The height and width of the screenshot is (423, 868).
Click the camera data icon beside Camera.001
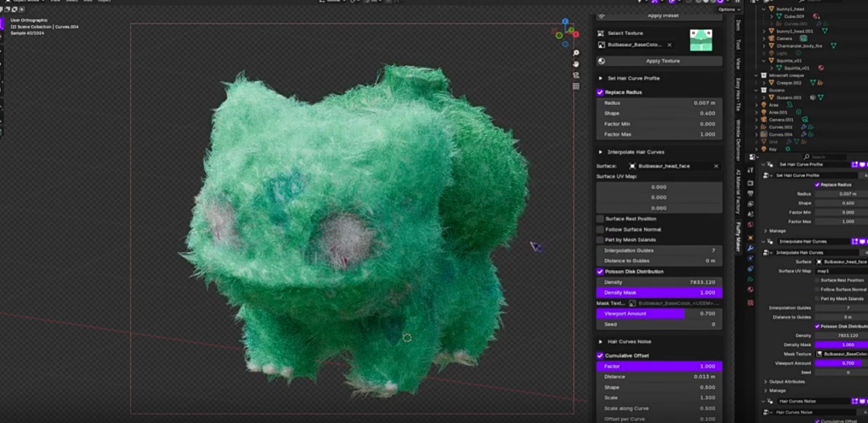(805, 120)
